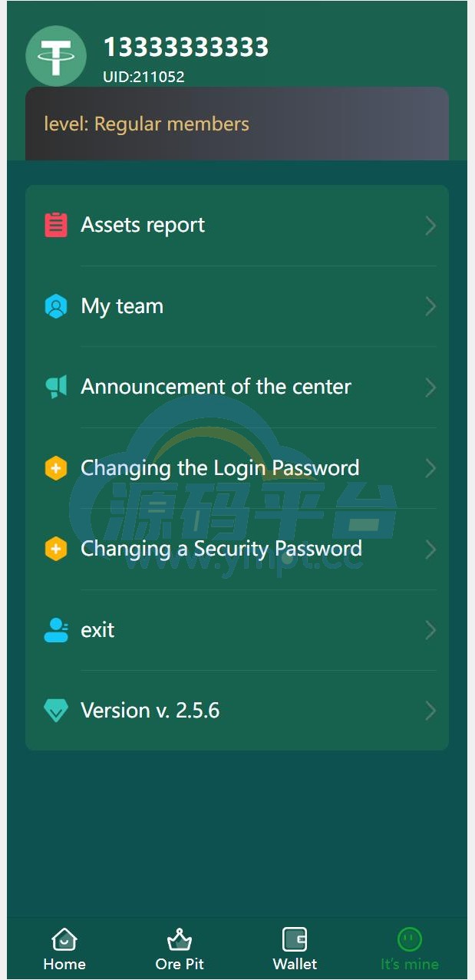The image size is (475, 980).
Task: Tap the Regular members level banner
Action: (237, 124)
